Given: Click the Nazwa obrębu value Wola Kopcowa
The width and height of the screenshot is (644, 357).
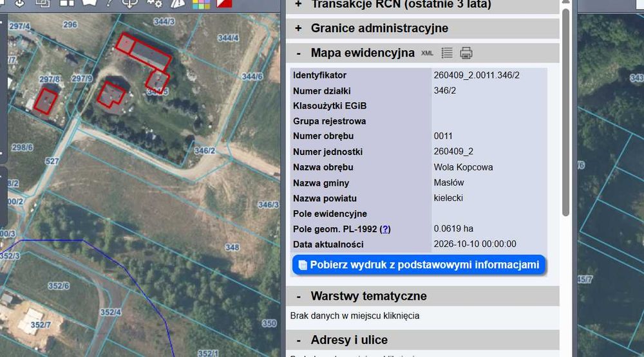Looking at the screenshot, I should 463,167.
